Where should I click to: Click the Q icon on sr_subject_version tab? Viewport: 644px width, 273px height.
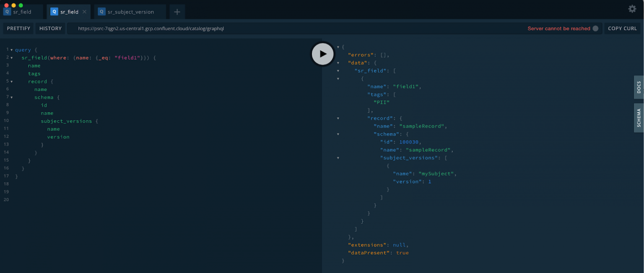[x=101, y=12]
